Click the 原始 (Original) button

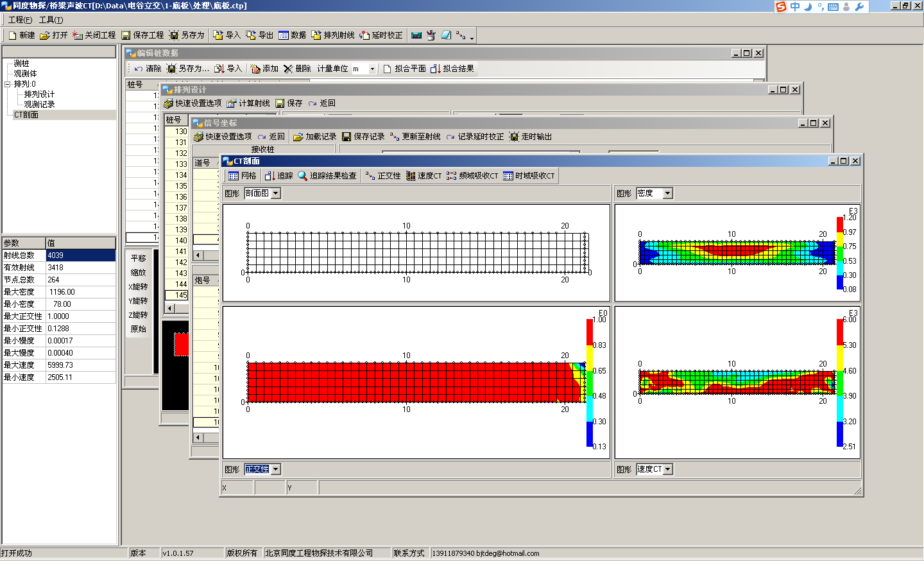click(139, 329)
